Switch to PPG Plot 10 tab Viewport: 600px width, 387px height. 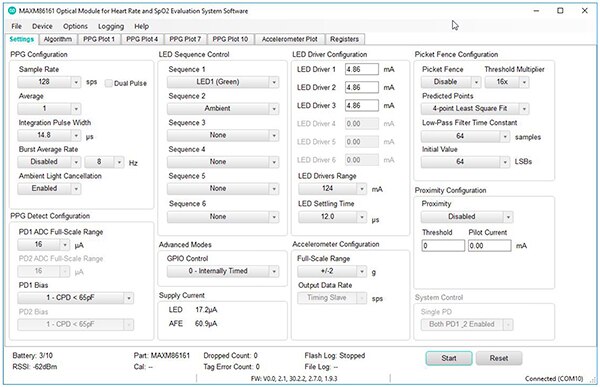click(230, 39)
